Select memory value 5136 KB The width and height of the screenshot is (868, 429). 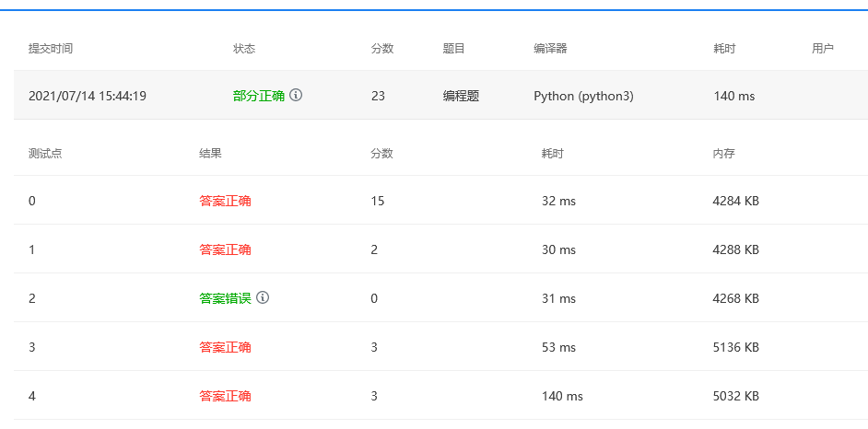735,347
